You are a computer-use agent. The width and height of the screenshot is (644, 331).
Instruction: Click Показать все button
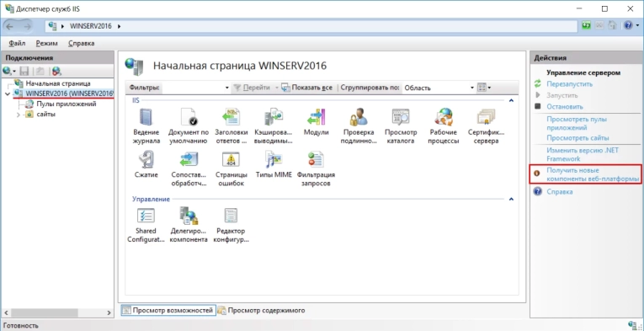click(306, 88)
